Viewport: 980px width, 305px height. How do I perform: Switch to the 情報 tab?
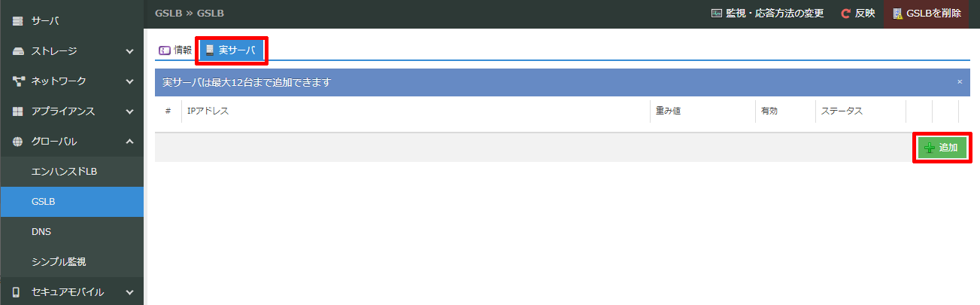click(x=175, y=50)
